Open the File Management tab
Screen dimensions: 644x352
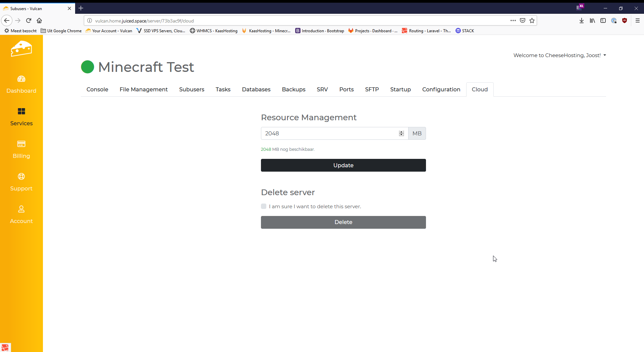(144, 89)
